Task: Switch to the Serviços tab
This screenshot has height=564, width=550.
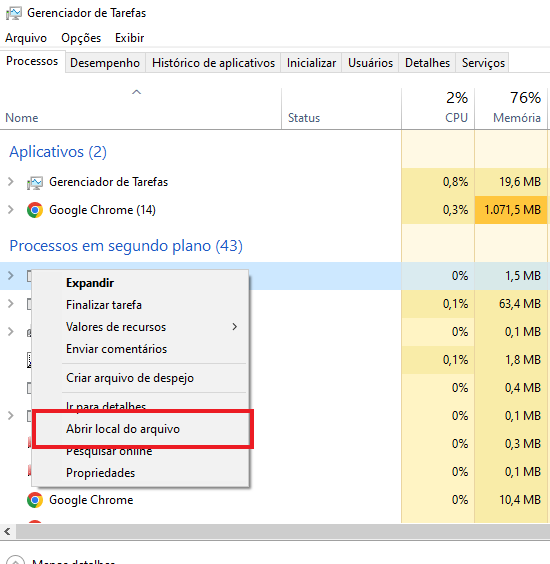Action: point(483,63)
